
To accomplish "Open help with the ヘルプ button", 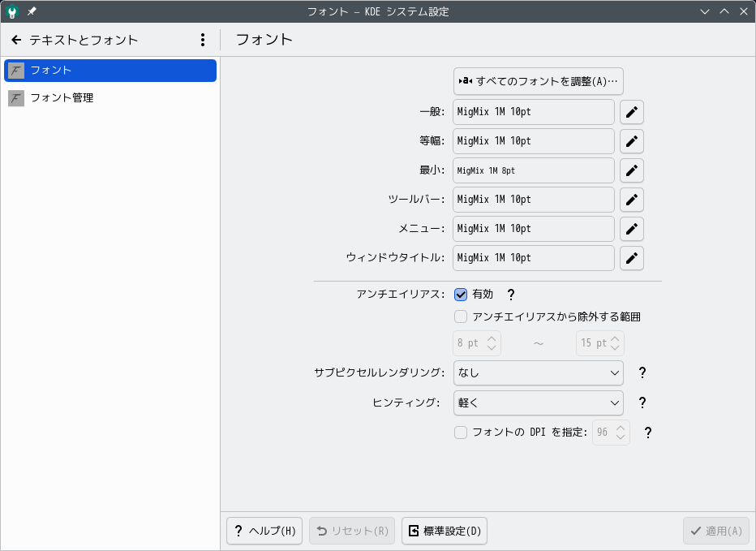I will tap(264, 532).
